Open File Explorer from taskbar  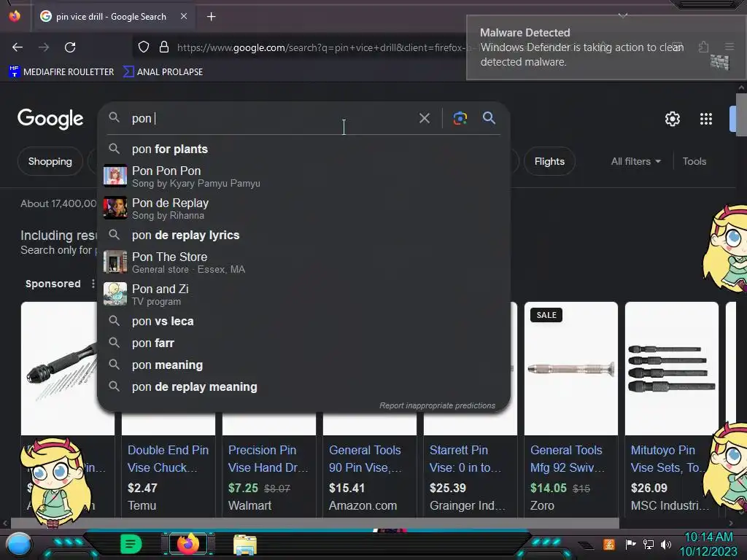coord(245,545)
